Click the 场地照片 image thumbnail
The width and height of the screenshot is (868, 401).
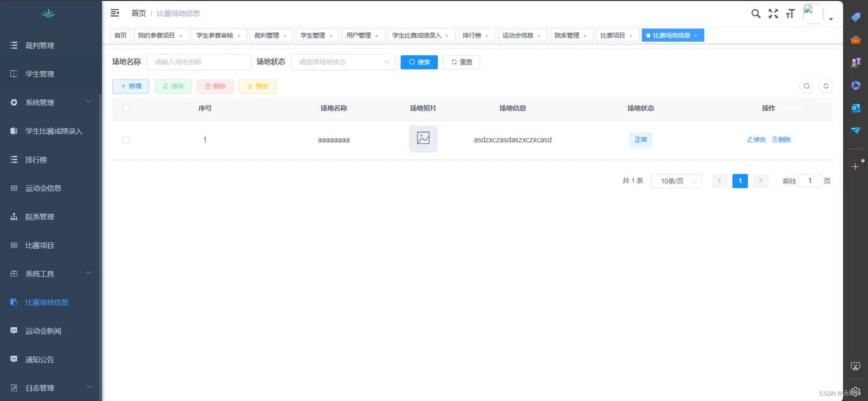423,138
